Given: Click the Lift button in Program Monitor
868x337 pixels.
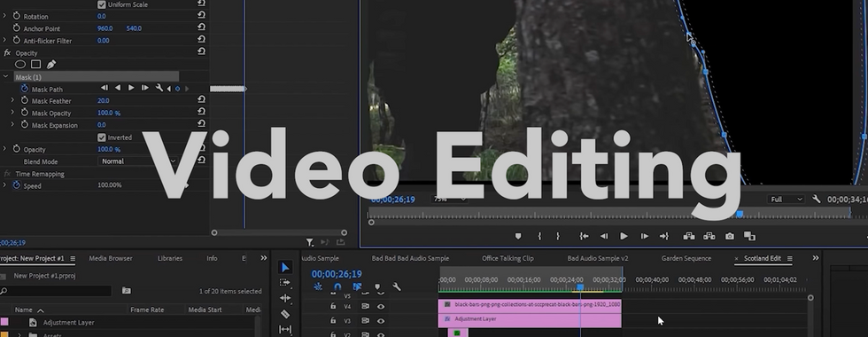Looking at the screenshot, I should pos(689,236).
